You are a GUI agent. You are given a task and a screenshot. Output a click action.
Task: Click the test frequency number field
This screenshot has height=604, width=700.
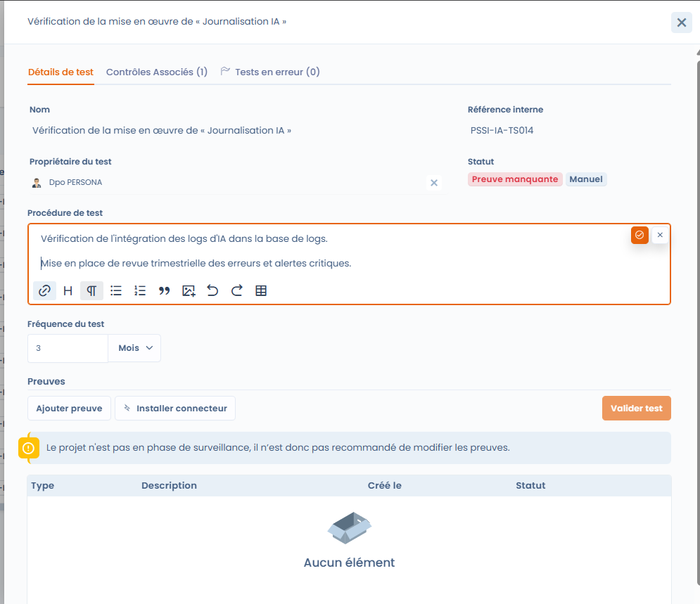point(68,348)
